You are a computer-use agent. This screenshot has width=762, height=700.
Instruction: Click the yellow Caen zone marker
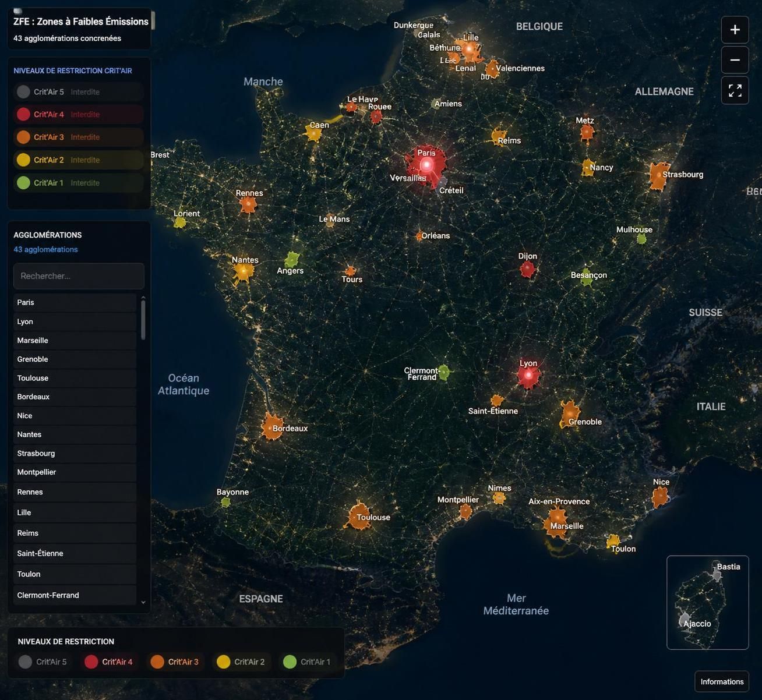(x=313, y=133)
